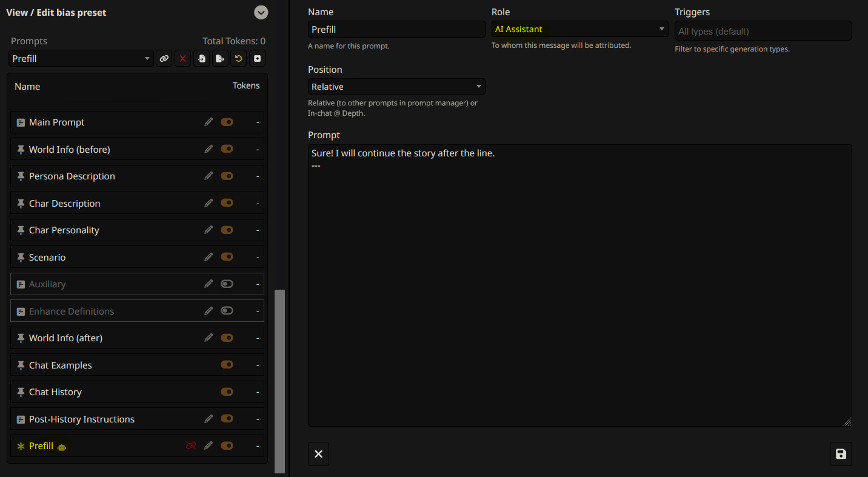Disable the Main Prompt toggle

click(x=227, y=122)
